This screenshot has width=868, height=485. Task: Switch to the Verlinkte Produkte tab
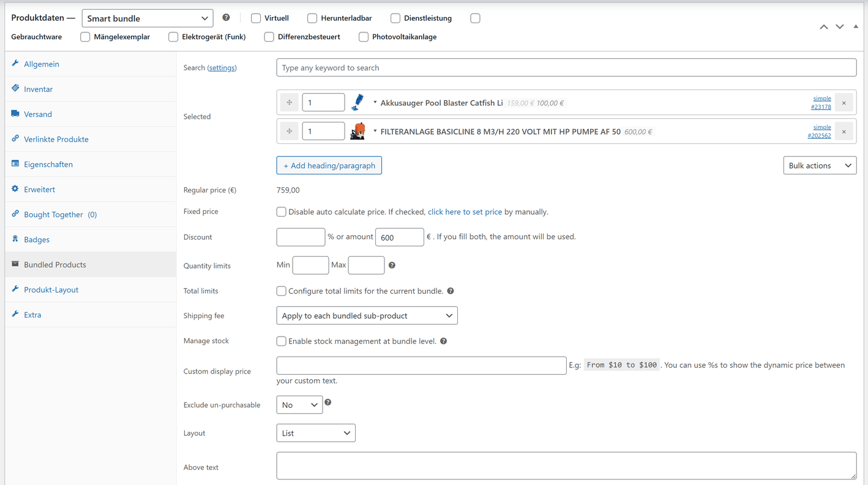56,139
